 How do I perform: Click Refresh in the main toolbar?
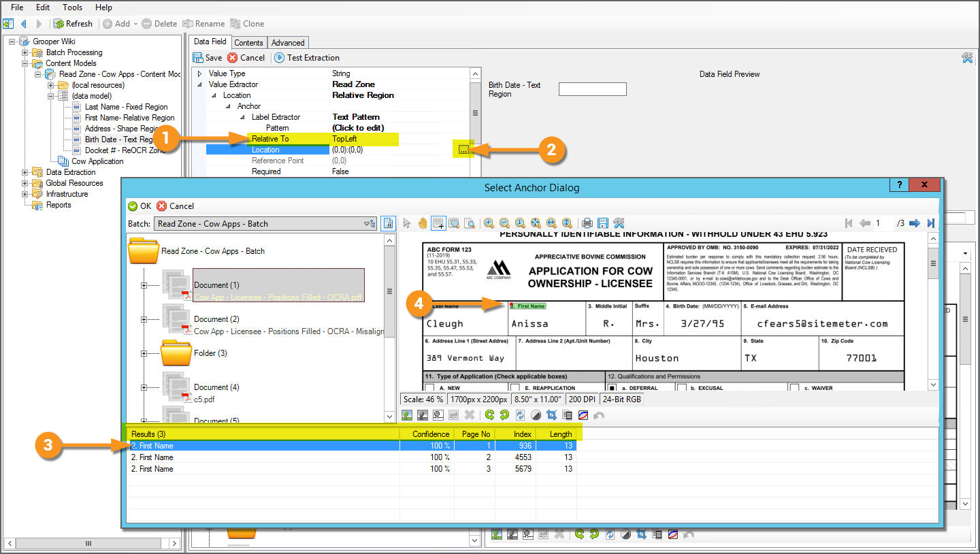click(73, 24)
